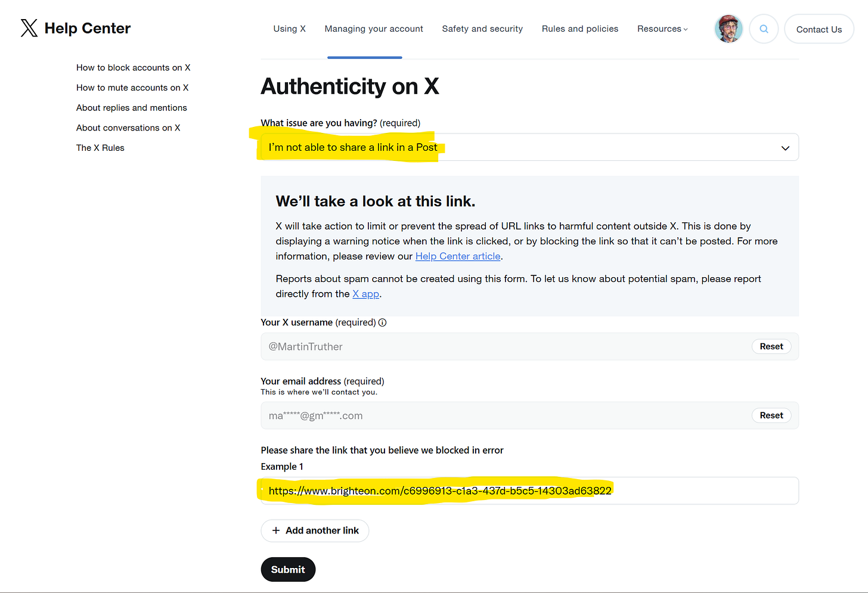The image size is (868, 593).
Task: Open the Using X menu
Action: pos(289,29)
